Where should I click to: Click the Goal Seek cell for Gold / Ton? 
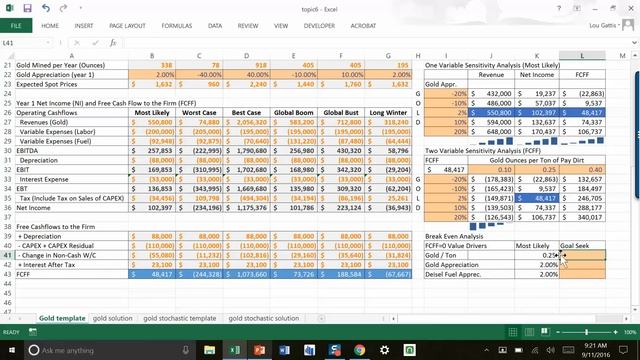(582, 255)
